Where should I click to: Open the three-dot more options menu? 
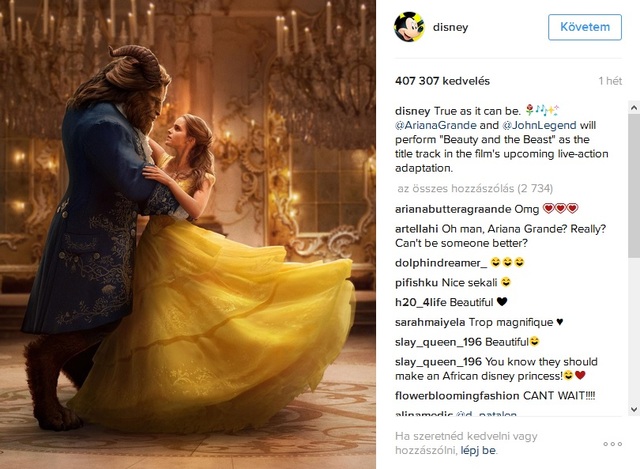[x=612, y=444]
